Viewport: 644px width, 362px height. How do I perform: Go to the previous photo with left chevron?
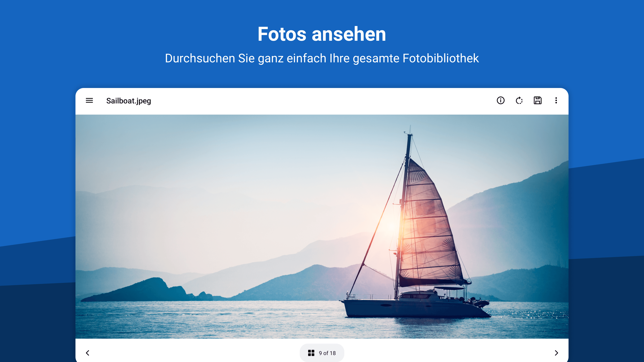point(88,353)
